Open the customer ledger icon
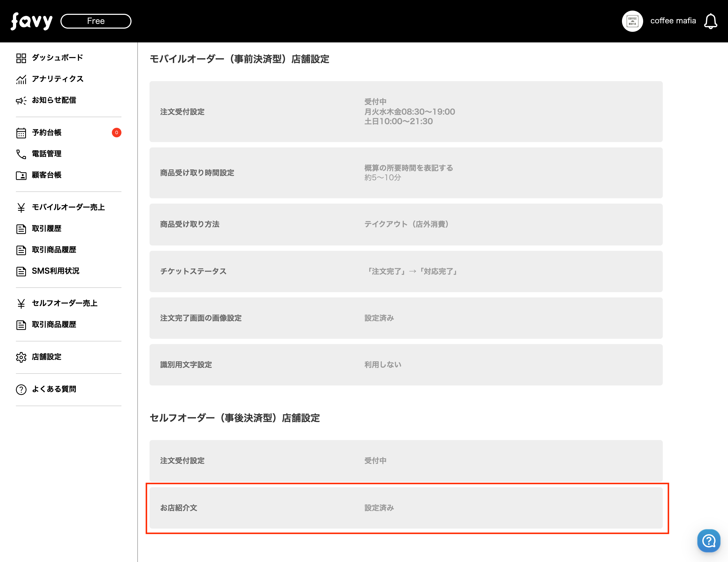This screenshot has width=728, height=562. (x=21, y=175)
